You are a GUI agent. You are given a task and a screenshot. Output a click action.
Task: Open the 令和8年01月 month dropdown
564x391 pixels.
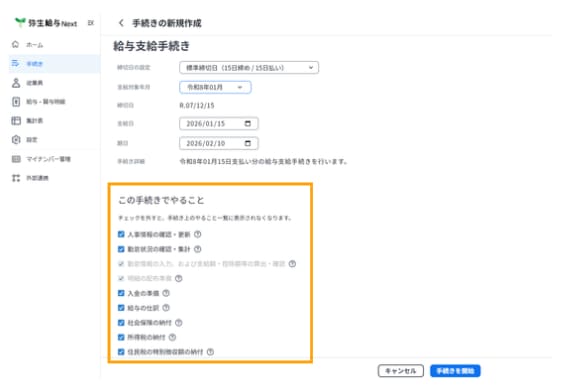click(x=215, y=87)
